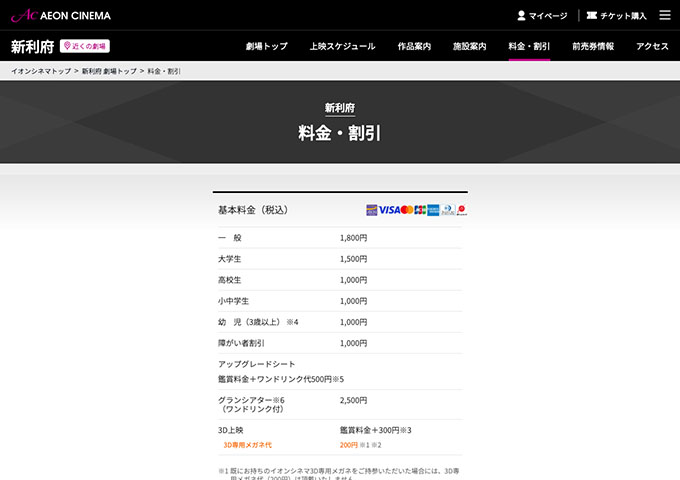
Task: Select the 料金・割引 nav tab
Action: [x=529, y=46]
